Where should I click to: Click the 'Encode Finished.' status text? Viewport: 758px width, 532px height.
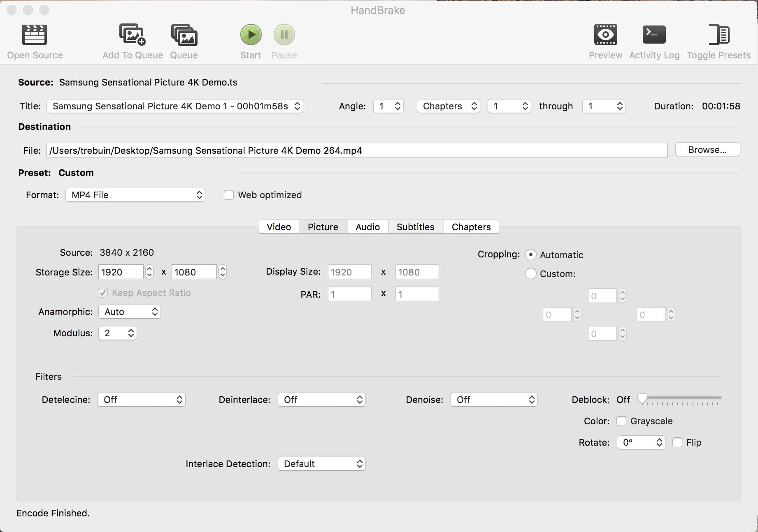click(53, 513)
